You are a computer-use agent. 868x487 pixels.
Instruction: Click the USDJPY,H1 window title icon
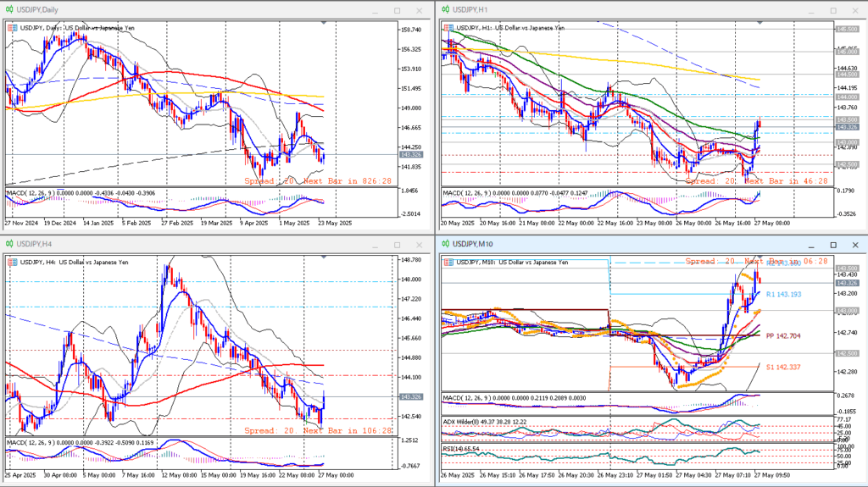[x=446, y=10]
